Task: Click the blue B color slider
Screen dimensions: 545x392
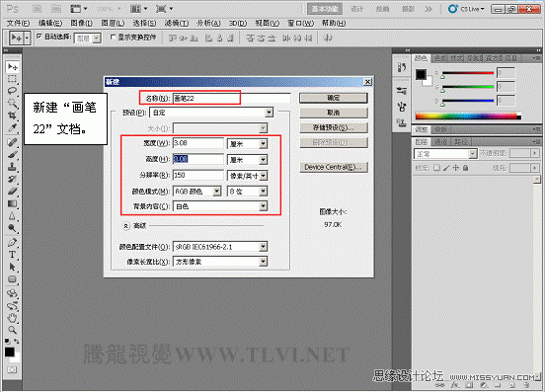Action: pyautogui.click(x=468, y=101)
